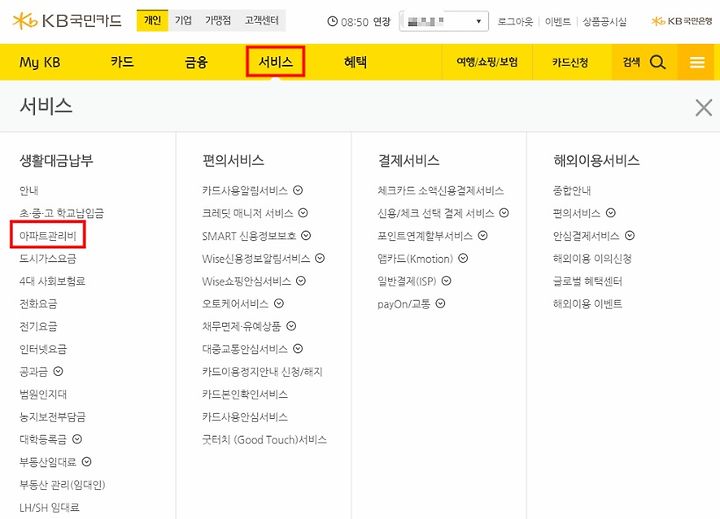
Task: Open 초·중·고 학교납입금 link
Action: 62,213
